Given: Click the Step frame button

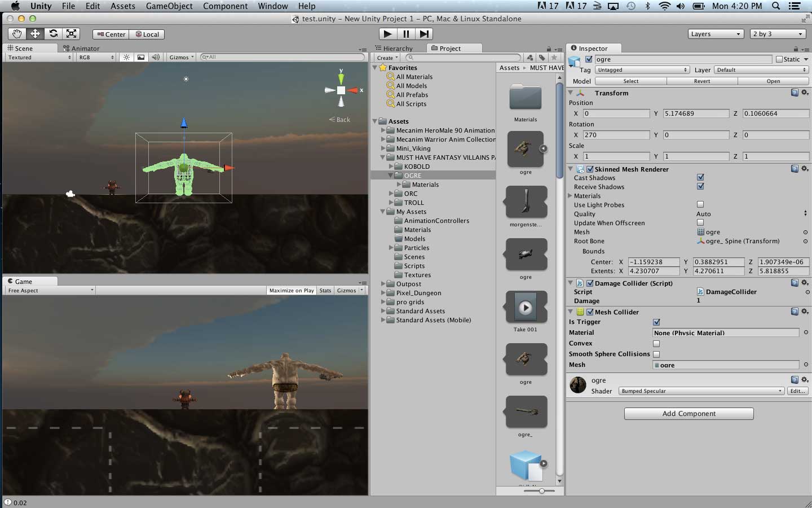Looking at the screenshot, I should click(x=425, y=34).
